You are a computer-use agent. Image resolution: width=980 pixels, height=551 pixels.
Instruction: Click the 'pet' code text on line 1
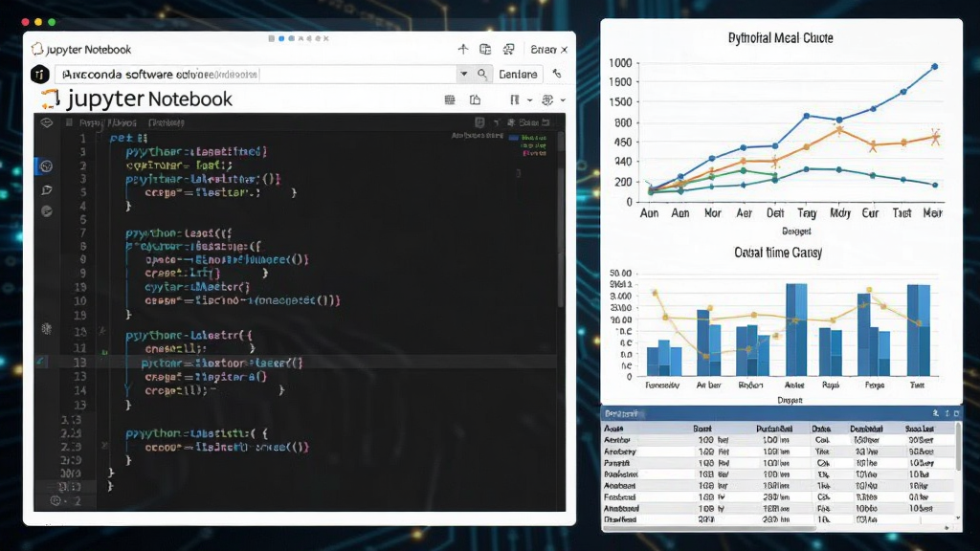[122, 138]
